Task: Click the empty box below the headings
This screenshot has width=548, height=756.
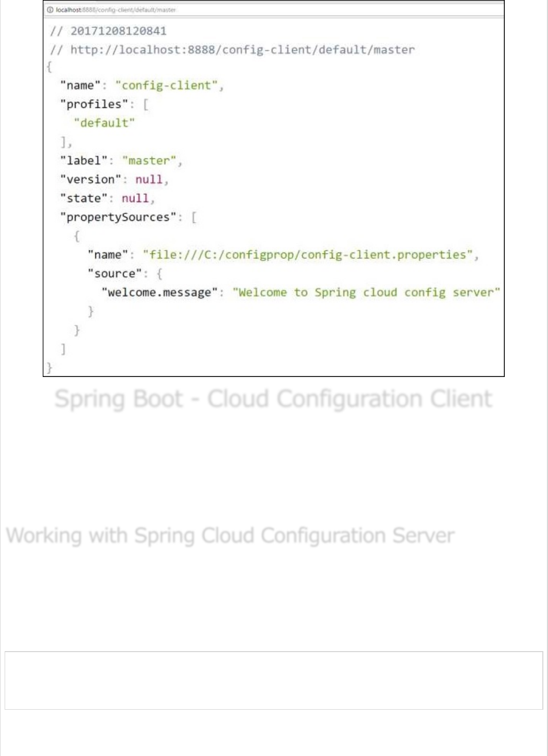Action: 274,680
